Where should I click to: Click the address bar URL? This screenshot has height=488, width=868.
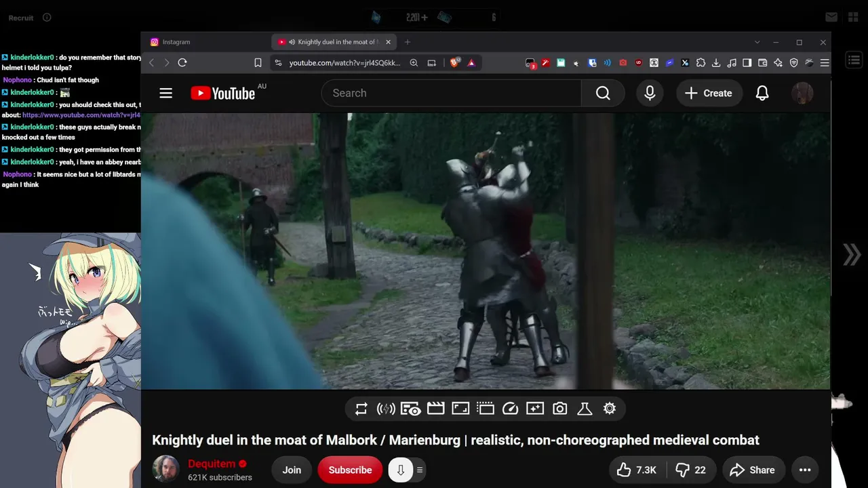(344, 63)
